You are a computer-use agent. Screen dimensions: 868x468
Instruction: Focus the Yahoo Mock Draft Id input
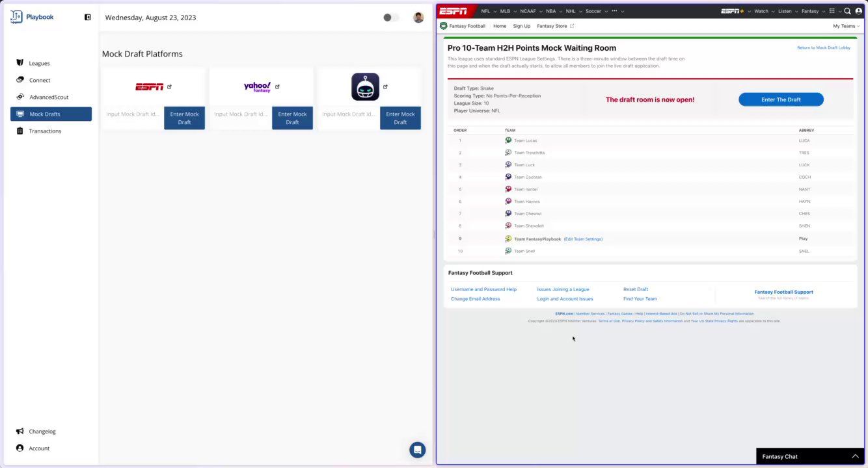240,114
